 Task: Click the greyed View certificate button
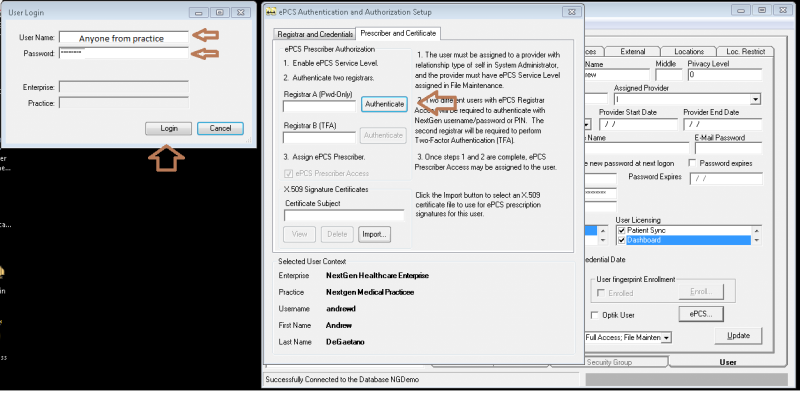[299, 234]
